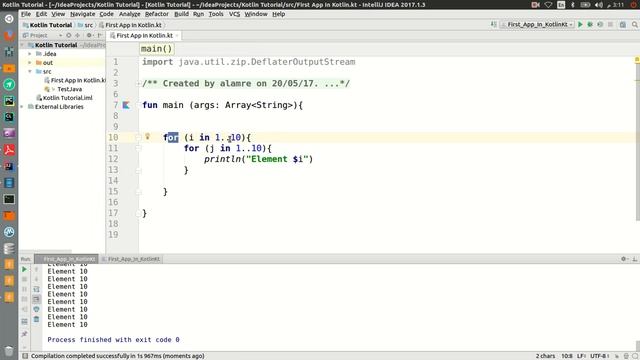
Task: Click First App In Kotlin.kt breadcrumb
Action: [x=131, y=25]
